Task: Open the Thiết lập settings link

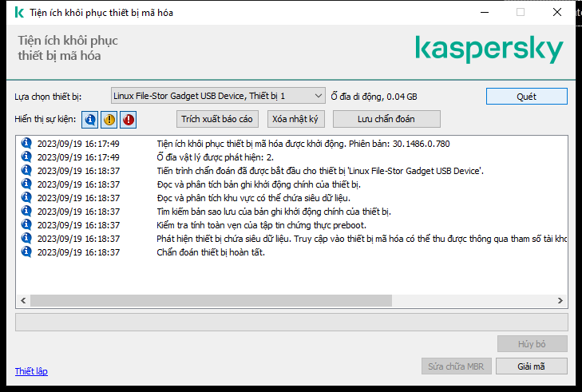Action: (x=31, y=371)
